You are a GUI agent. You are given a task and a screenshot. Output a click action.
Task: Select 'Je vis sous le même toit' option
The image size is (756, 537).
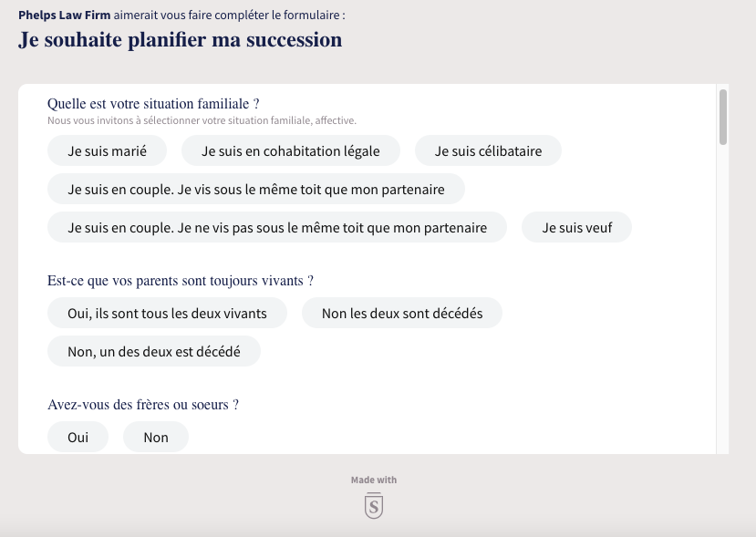pyautogui.click(x=256, y=189)
